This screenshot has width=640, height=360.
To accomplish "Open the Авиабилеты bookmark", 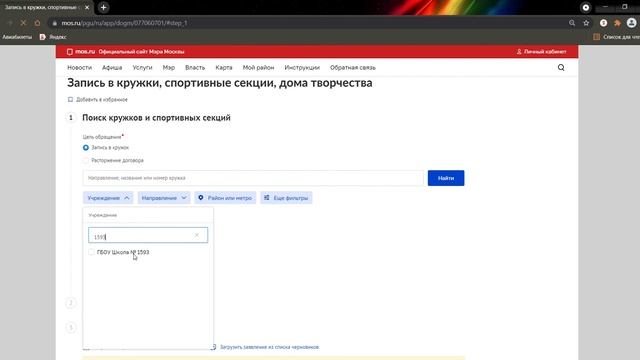I will [x=17, y=37].
